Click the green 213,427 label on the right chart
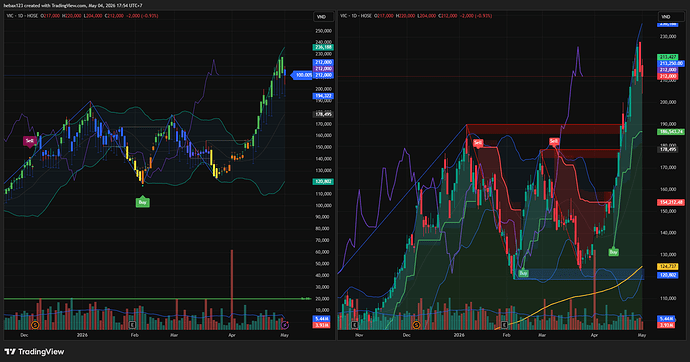The width and height of the screenshot is (690, 362). [668, 57]
